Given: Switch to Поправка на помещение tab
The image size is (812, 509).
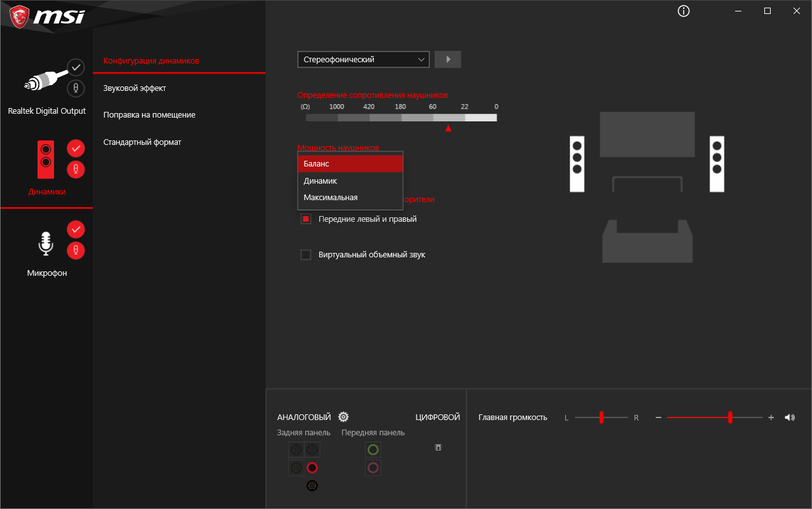Looking at the screenshot, I should pyautogui.click(x=149, y=114).
